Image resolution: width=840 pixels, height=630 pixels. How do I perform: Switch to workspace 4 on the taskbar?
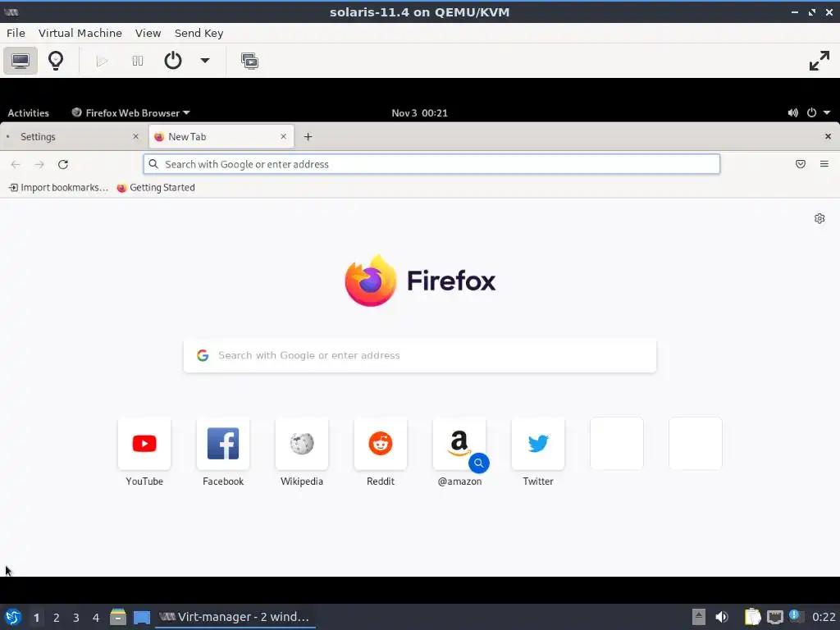pyautogui.click(x=96, y=618)
